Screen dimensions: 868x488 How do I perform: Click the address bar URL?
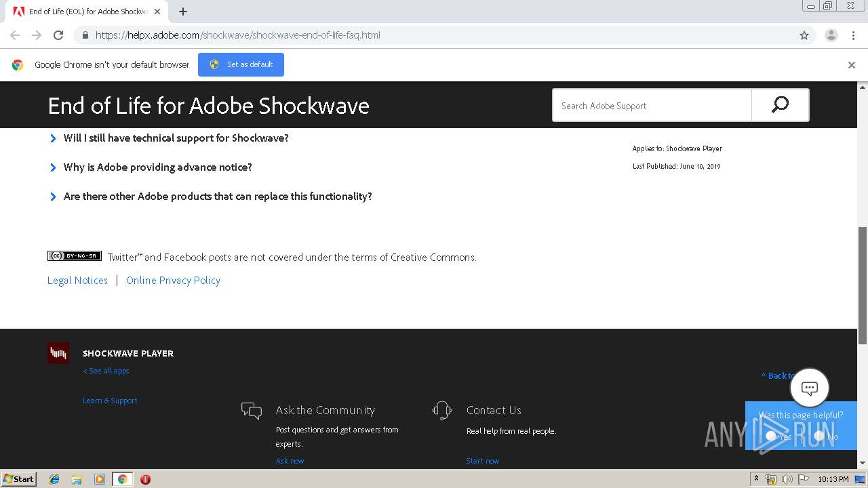click(237, 35)
